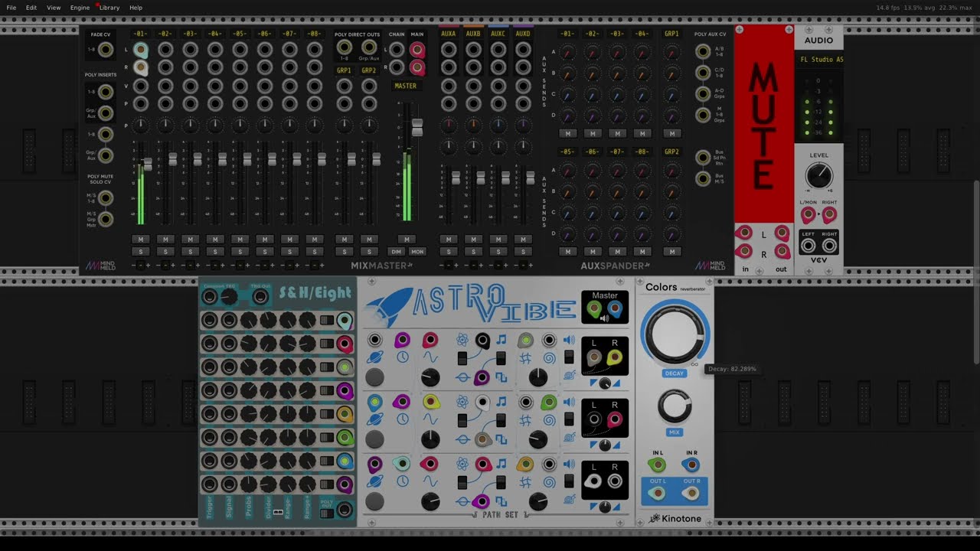Viewport: 980px width, 551px height.
Task: Open the View menu
Action: [54, 8]
